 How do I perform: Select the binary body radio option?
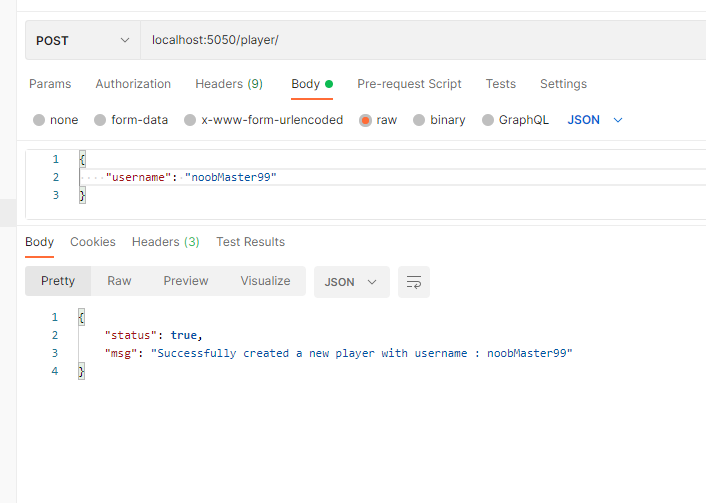click(x=420, y=120)
